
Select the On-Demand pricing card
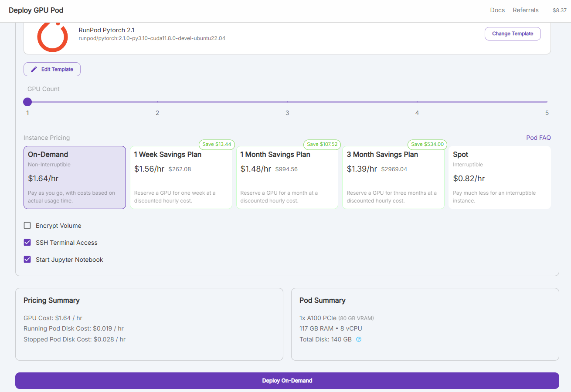[x=75, y=177]
